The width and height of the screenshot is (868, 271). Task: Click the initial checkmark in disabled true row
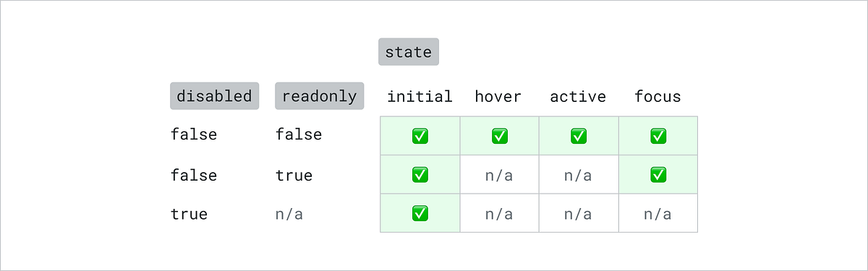point(420,214)
